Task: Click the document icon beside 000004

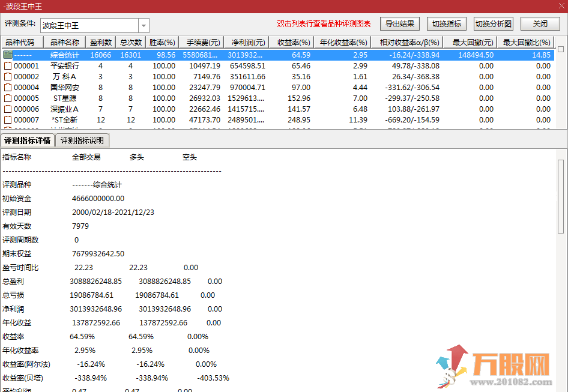Action: [8, 88]
